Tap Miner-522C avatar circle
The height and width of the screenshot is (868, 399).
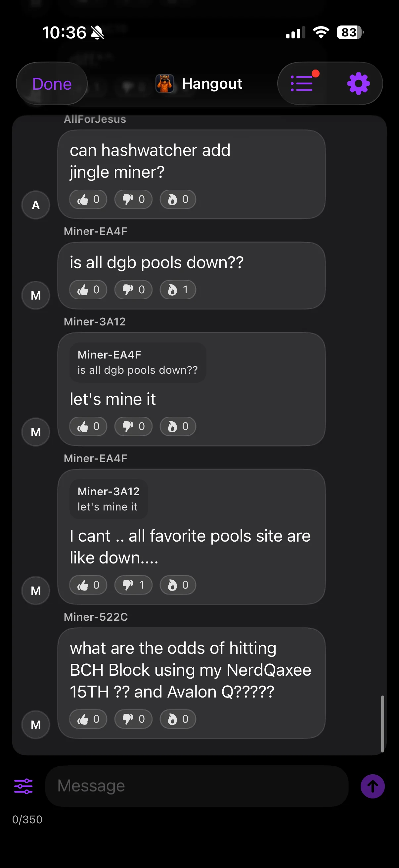tap(36, 724)
